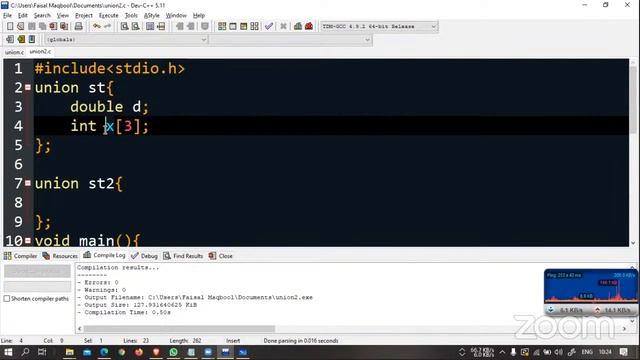640x360 pixels.
Task: Click the Toggle Bookmark icon in second toolbar row
Action: 21,39
